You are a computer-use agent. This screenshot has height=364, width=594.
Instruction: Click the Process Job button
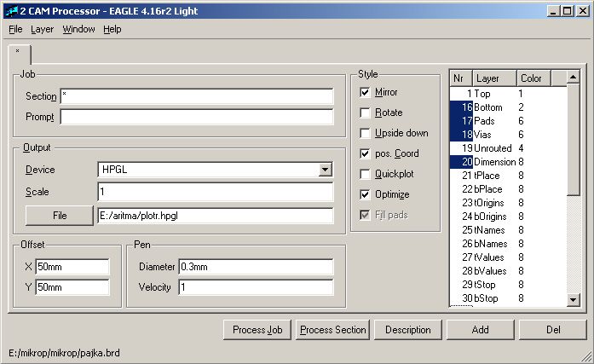[257, 330]
